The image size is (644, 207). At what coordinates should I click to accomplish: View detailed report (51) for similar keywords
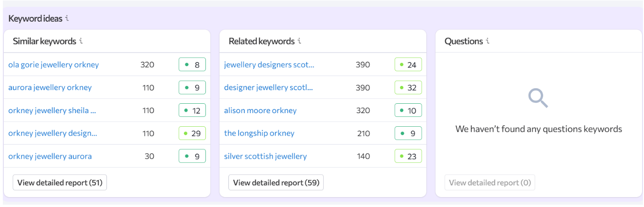pos(60,183)
